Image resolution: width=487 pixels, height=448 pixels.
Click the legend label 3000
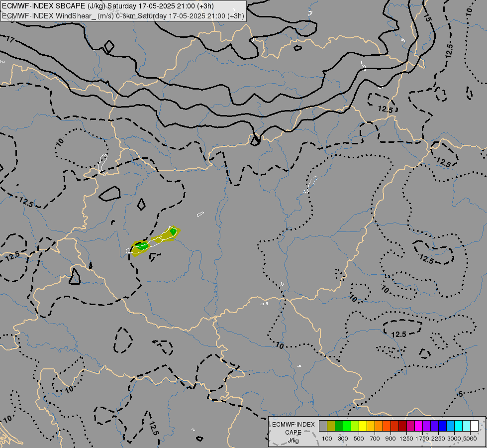(454, 439)
